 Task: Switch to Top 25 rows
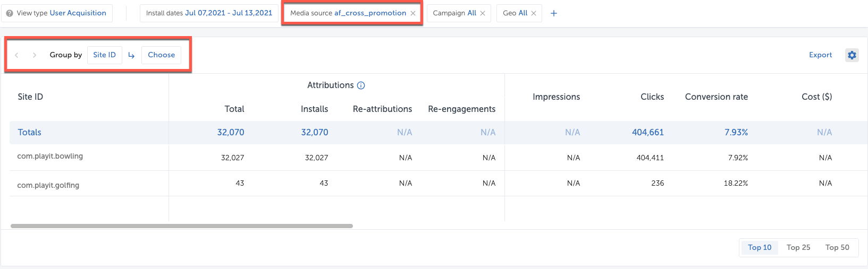(x=798, y=247)
